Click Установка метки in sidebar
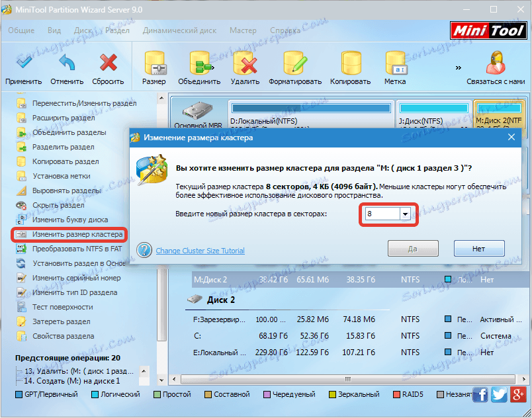Image resolution: width=532 pixels, height=418 pixels. 54,177
